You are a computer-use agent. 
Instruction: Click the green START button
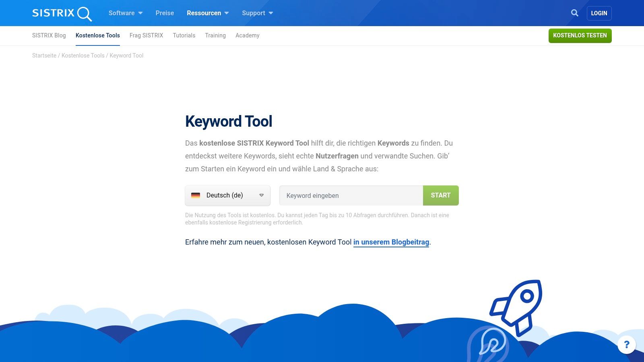(x=440, y=195)
